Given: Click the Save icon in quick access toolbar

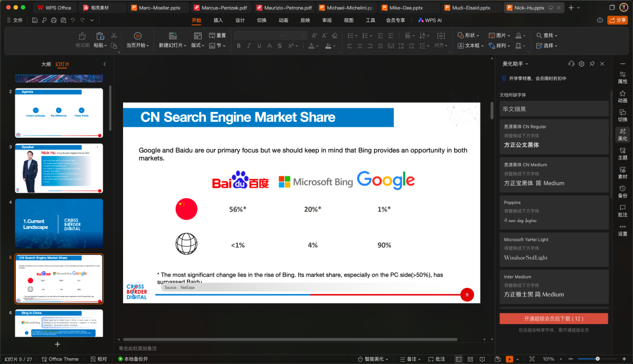Looking at the screenshot, I should [x=35, y=20].
